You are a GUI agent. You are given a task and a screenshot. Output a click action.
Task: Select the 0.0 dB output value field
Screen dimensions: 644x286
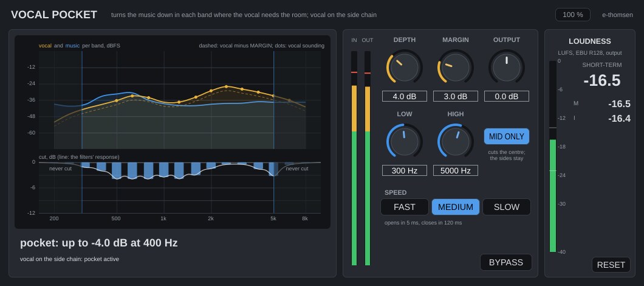point(507,96)
